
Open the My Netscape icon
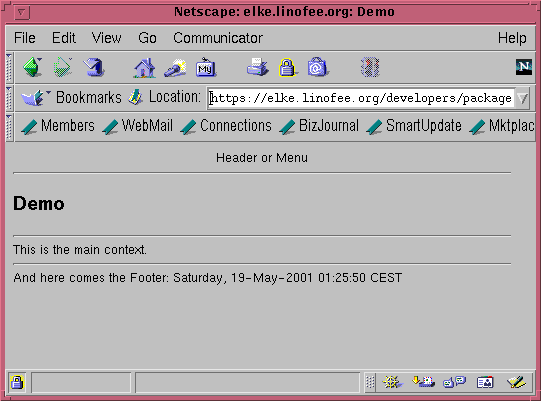206,67
